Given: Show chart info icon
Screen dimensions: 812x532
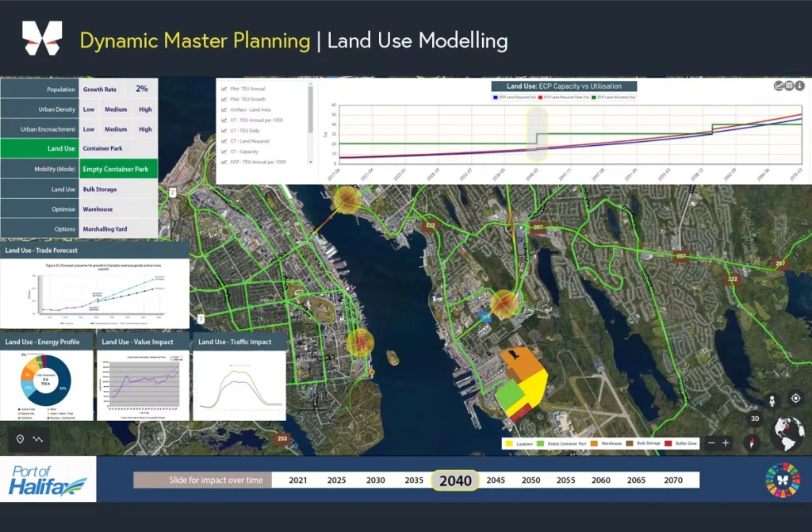Looking at the screenshot, I should tap(799, 86).
